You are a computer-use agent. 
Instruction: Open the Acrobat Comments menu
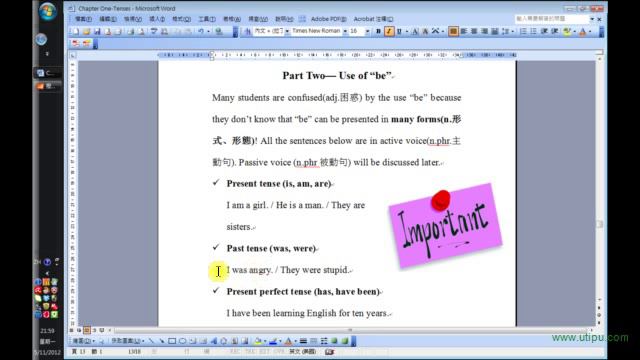(x=373, y=19)
